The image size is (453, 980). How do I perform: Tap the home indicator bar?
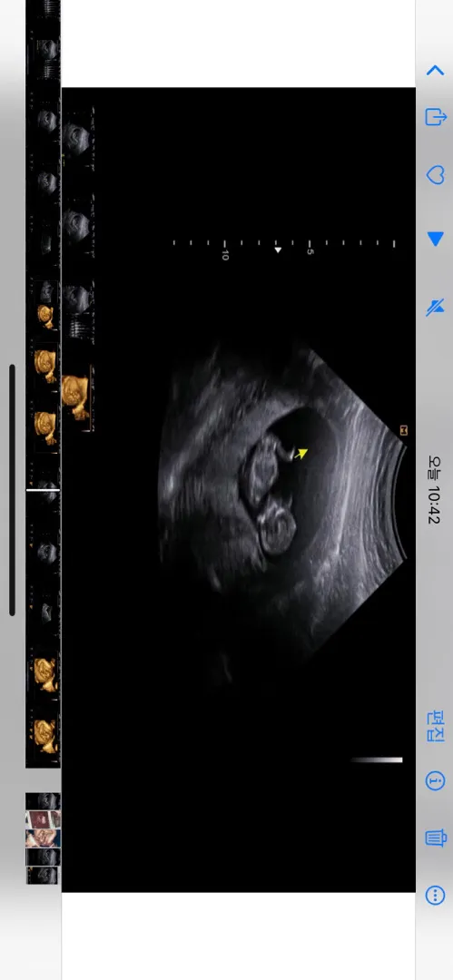[12, 490]
